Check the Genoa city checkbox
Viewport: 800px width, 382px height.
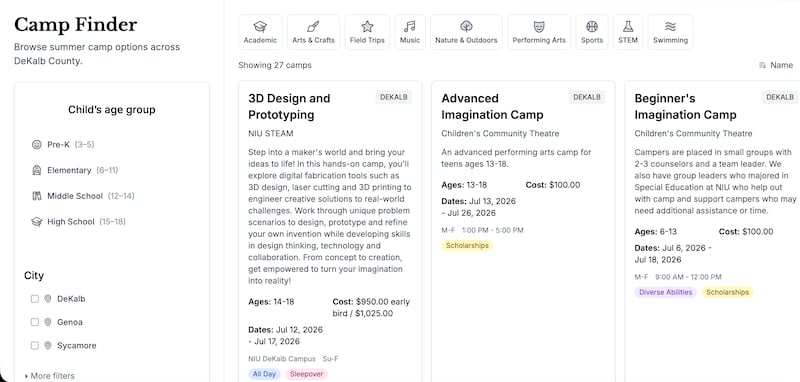(x=35, y=322)
